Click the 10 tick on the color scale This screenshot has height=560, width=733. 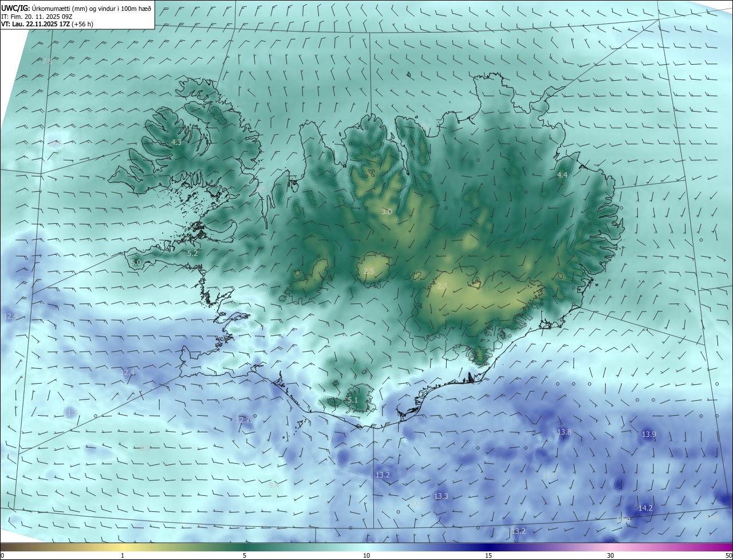click(x=366, y=555)
